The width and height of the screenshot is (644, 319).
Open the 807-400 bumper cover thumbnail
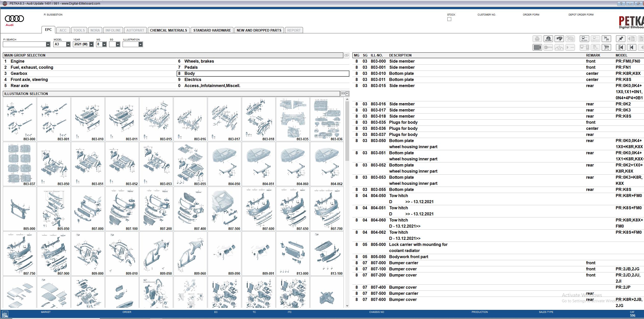[x=190, y=208]
